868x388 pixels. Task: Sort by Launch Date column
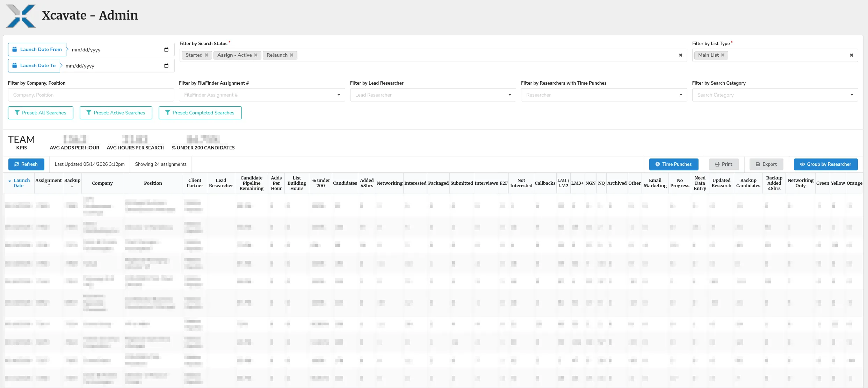click(19, 183)
